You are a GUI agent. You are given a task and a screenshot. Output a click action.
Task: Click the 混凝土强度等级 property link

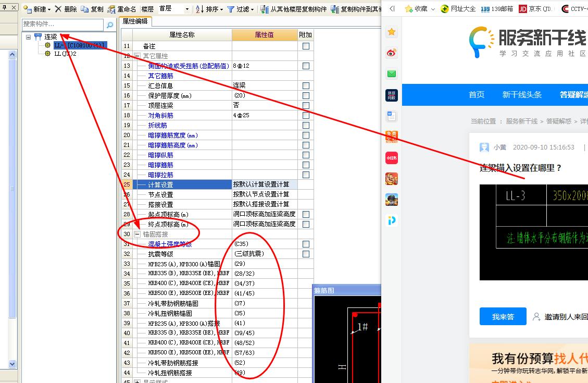tap(170, 244)
